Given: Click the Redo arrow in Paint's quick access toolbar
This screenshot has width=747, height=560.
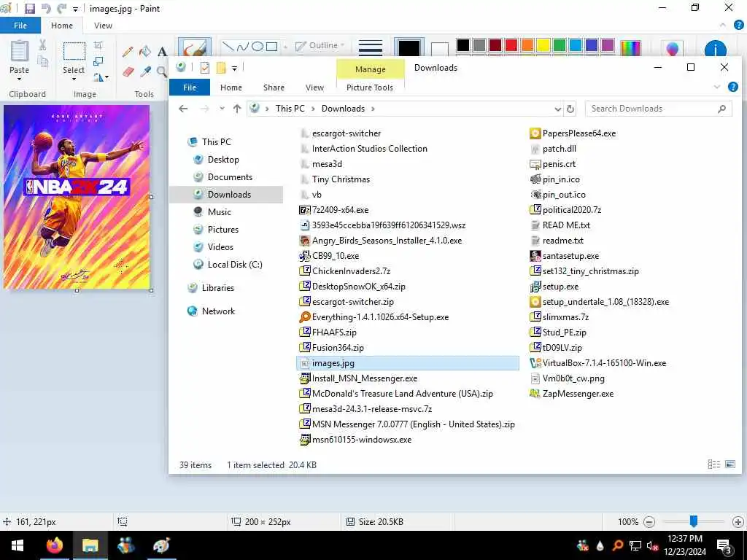Looking at the screenshot, I should (x=62, y=8).
